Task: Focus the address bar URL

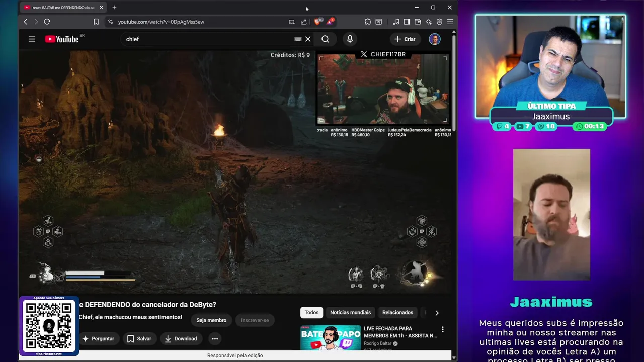Action: pos(161,22)
